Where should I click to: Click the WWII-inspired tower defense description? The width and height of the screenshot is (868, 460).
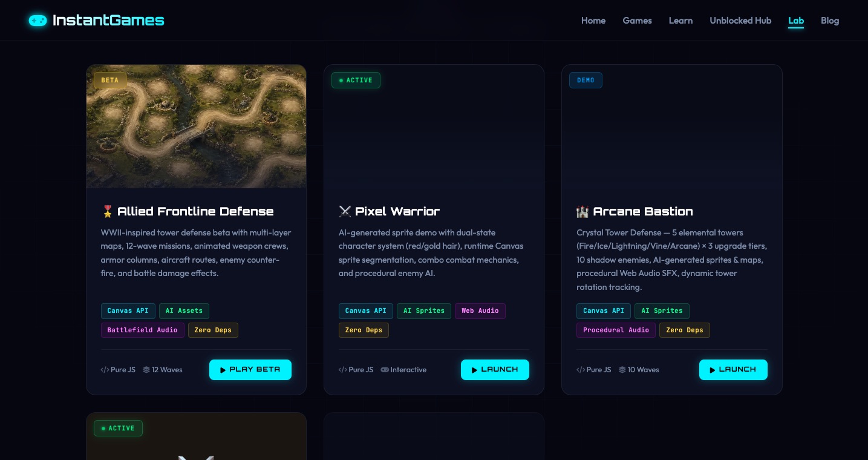pyautogui.click(x=196, y=253)
